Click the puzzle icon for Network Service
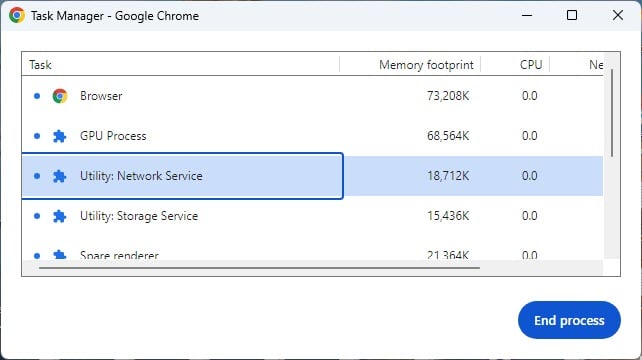The width and height of the screenshot is (642, 360). (x=60, y=176)
